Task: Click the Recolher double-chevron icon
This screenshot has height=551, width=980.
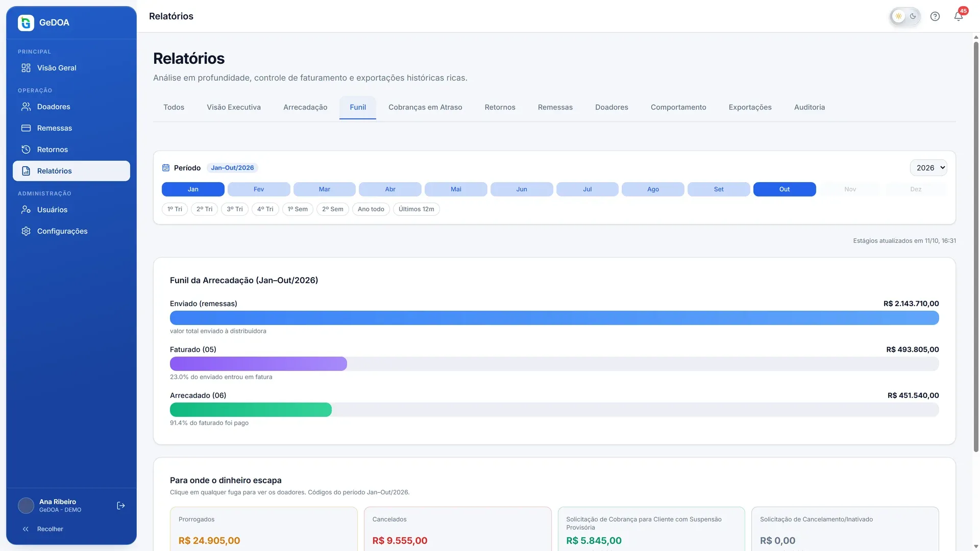Action: (x=26, y=529)
